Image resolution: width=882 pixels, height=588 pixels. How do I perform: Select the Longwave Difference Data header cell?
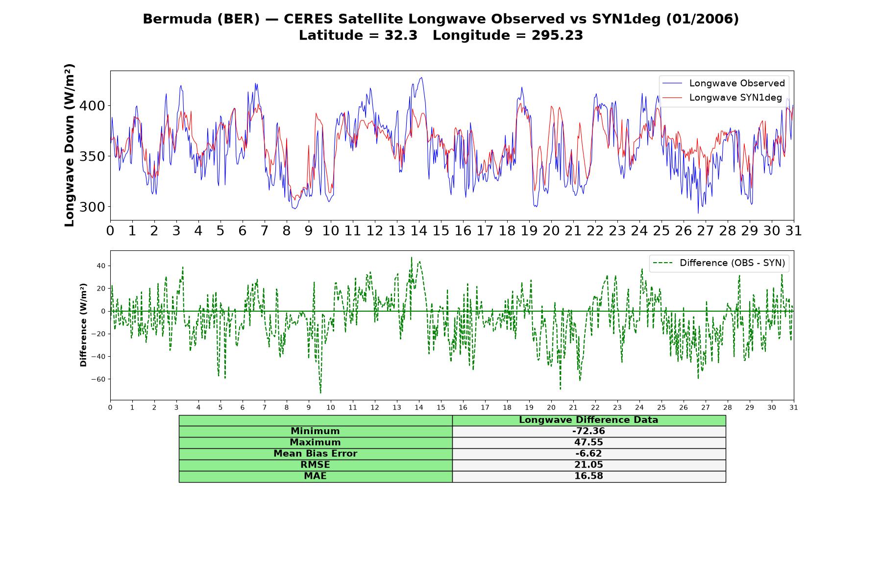point(588,420)
